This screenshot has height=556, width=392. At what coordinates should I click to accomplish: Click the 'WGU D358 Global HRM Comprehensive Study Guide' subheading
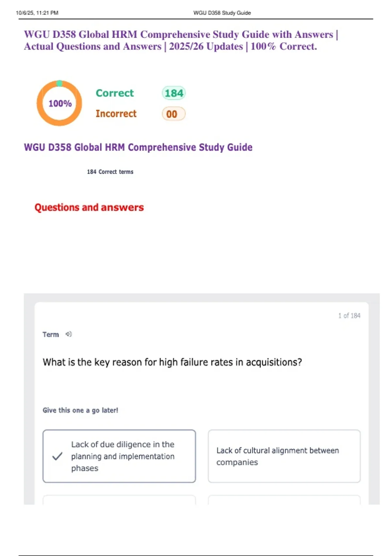[x=138, y=147]
